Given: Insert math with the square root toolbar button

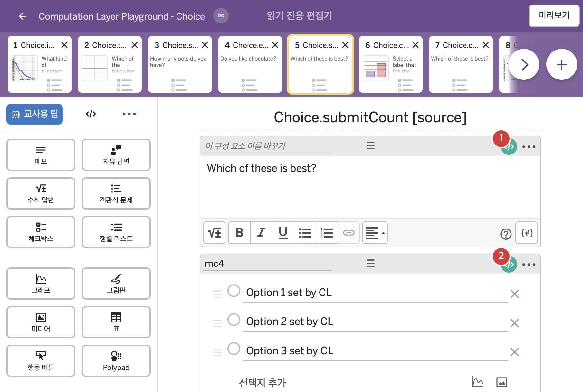Looking at the screenshot, I should pyautogui.click(x=214, y=233).
